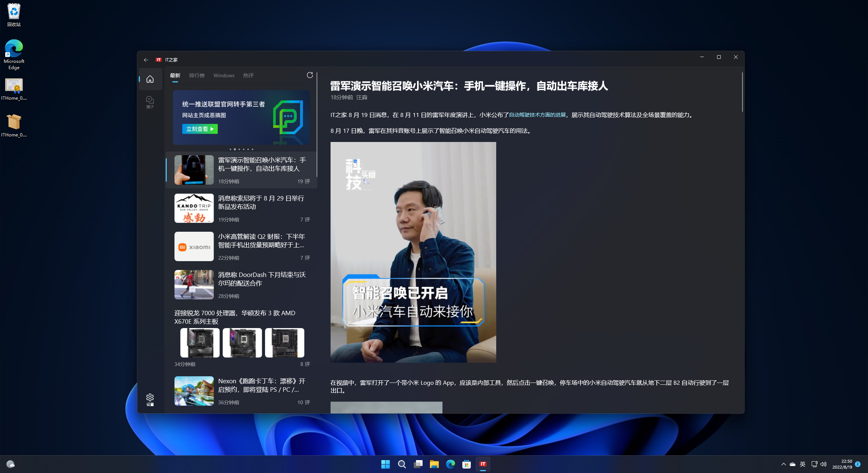Switch to the 最新 tab
The width and height of the screenshot is (868, 473).
coord(175,75)
